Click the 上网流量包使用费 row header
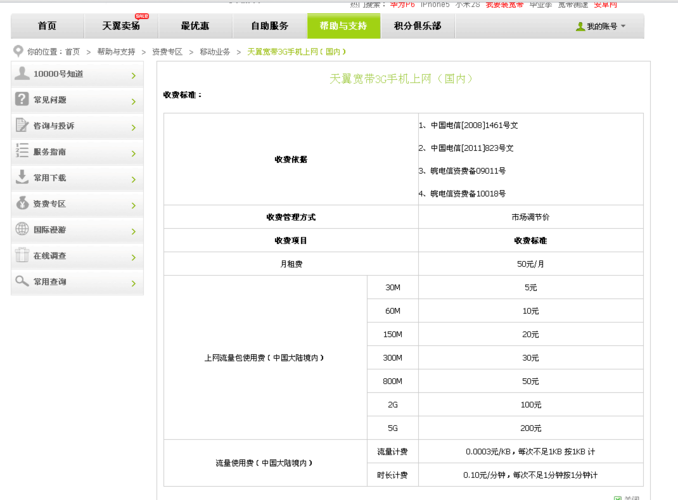 click(264, 358)
